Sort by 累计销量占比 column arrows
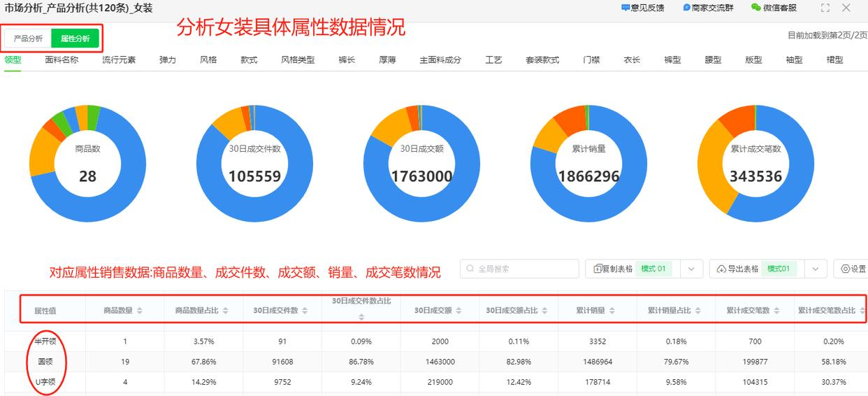 [697, 311]
